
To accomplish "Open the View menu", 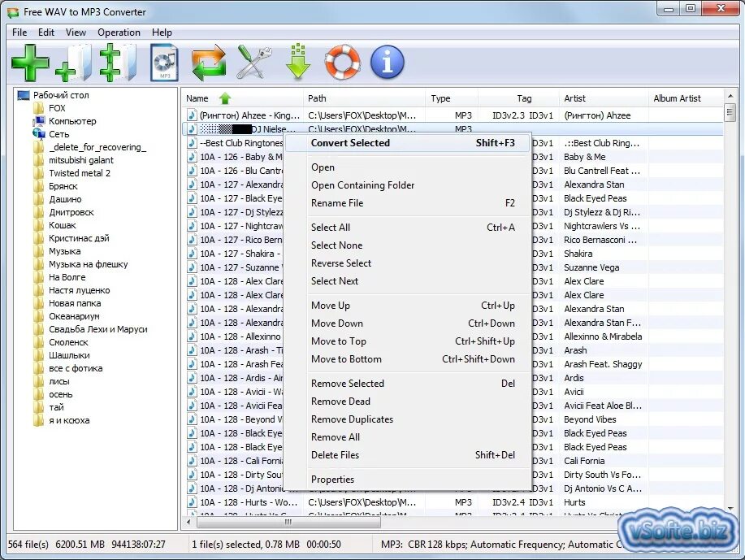I will (x=76, y=33).
